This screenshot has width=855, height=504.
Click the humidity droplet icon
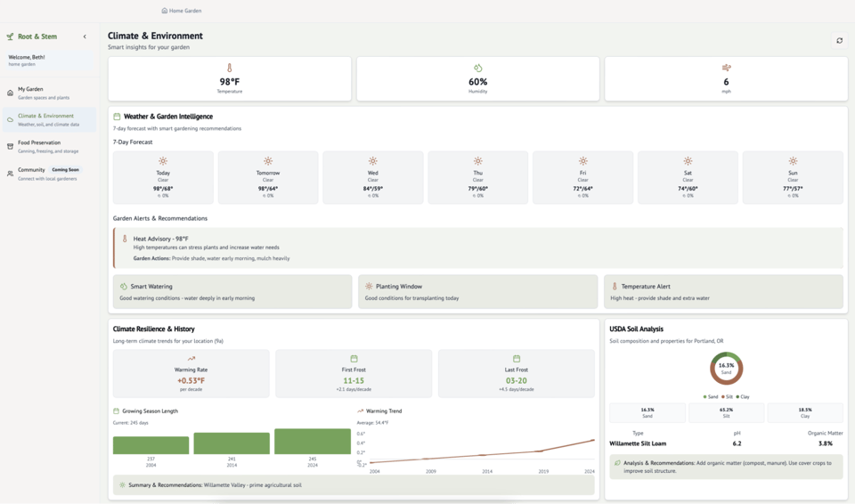(x=478, y=68)
